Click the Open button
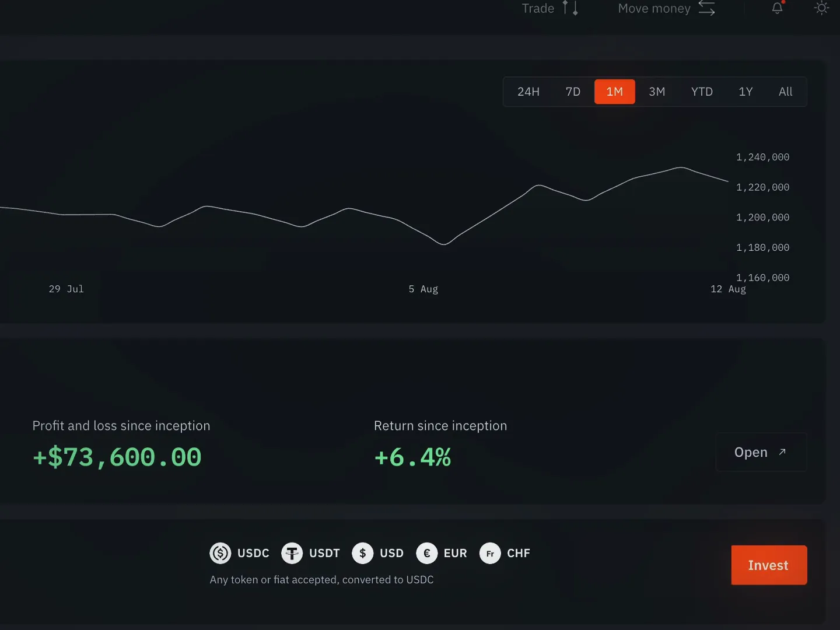This screenshot has width=840, height=630. pyautogui.click(x=761, y=452)
